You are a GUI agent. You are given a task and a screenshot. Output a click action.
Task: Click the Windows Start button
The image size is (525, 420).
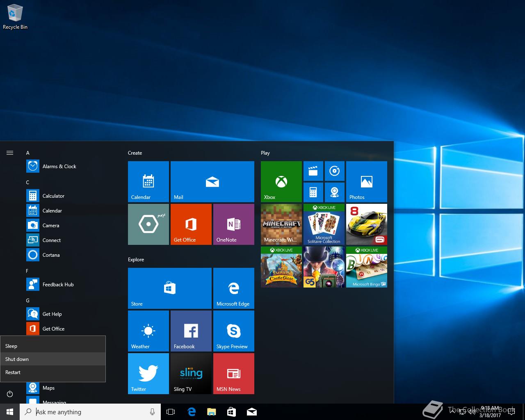[x=10, y=412]
